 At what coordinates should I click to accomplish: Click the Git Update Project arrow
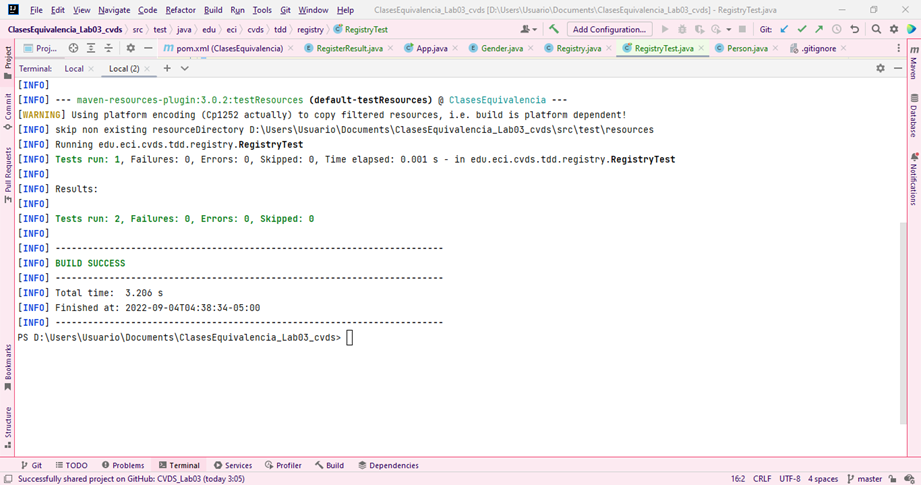[x=784, y=29]
